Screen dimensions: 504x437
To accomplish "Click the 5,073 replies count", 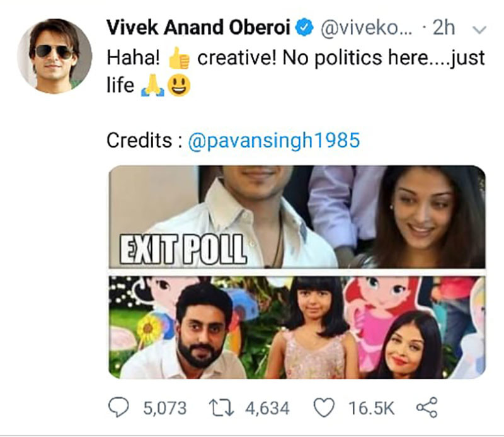I will 164,409.
